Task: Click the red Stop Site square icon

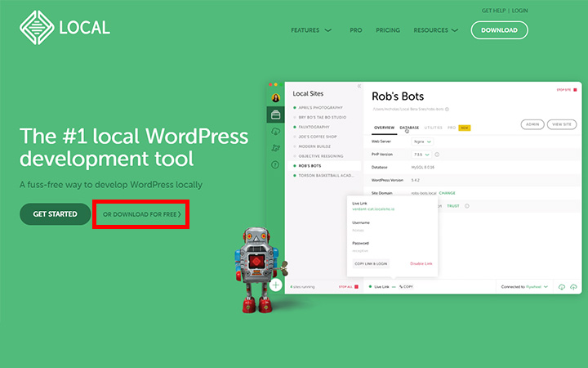Action: tap(575, 90)
